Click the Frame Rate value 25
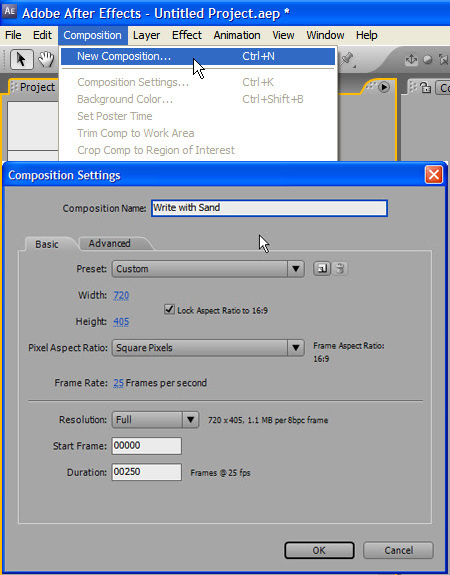450x575 pixels. (x=118, y=383)
